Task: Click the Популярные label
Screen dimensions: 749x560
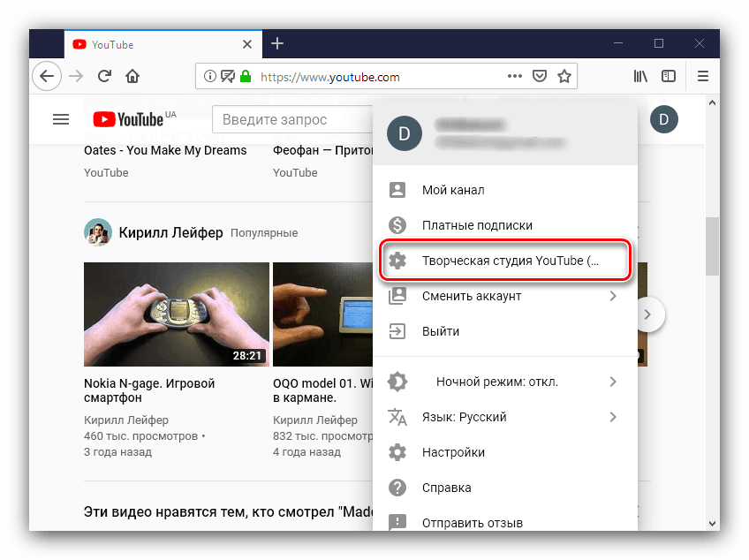Action: pos(264,233)
